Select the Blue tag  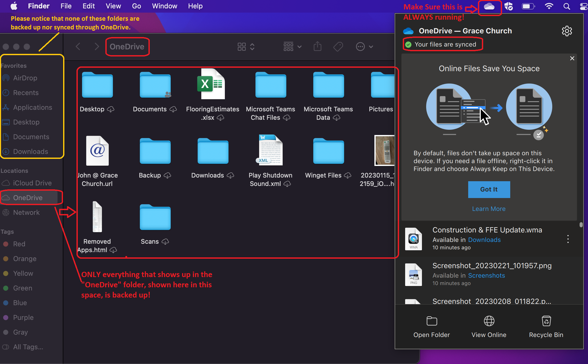point(20,303)
